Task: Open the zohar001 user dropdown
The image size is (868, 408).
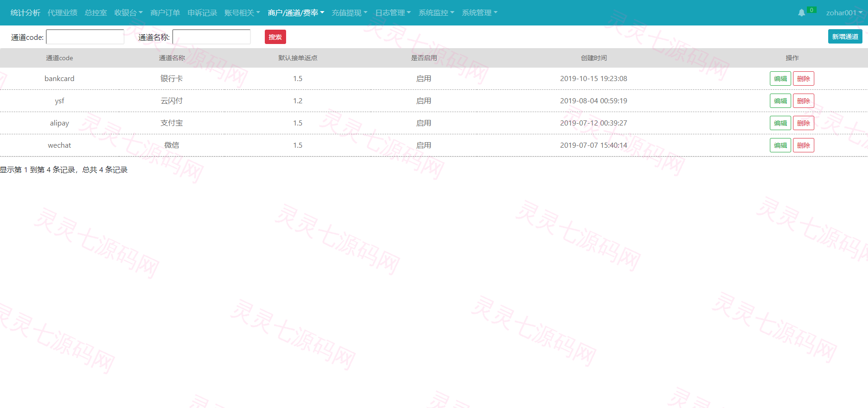Action: point(844,13)
